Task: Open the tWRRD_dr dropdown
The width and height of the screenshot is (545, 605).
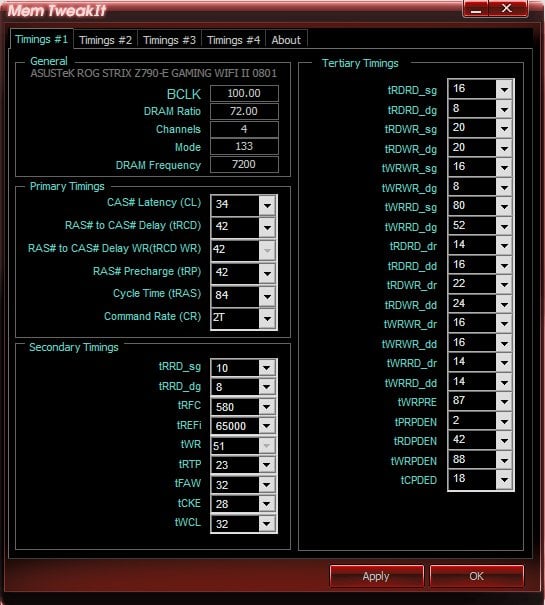Action: point(504,362)
